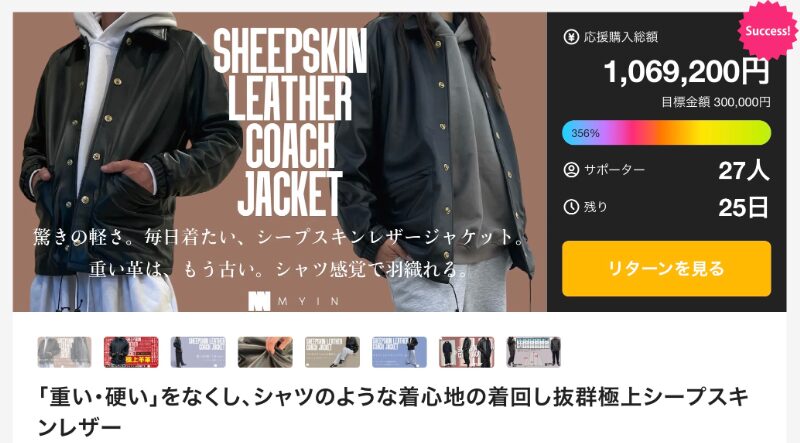The height and width of the screenshot is (443, 800).
Task: Select the size chart thumbnail
Action: [x=534, y=352]
